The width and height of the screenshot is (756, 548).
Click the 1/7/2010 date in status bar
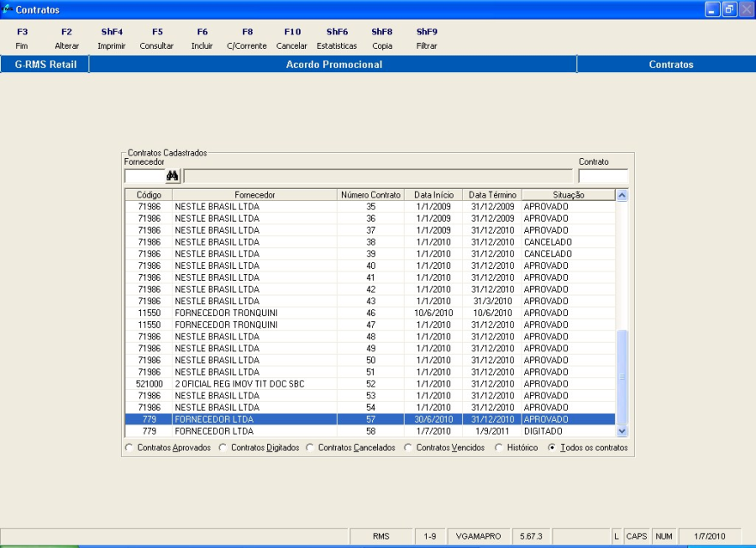click(709, 536)
